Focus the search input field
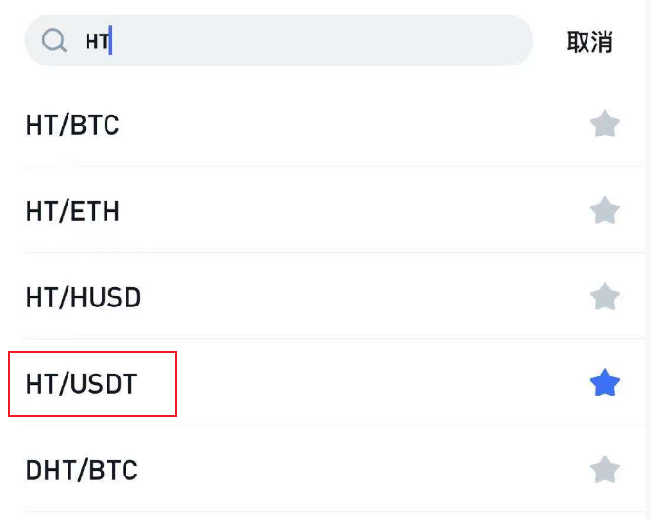Viewport: 651px width, 520px height. (x=300, y=41)
